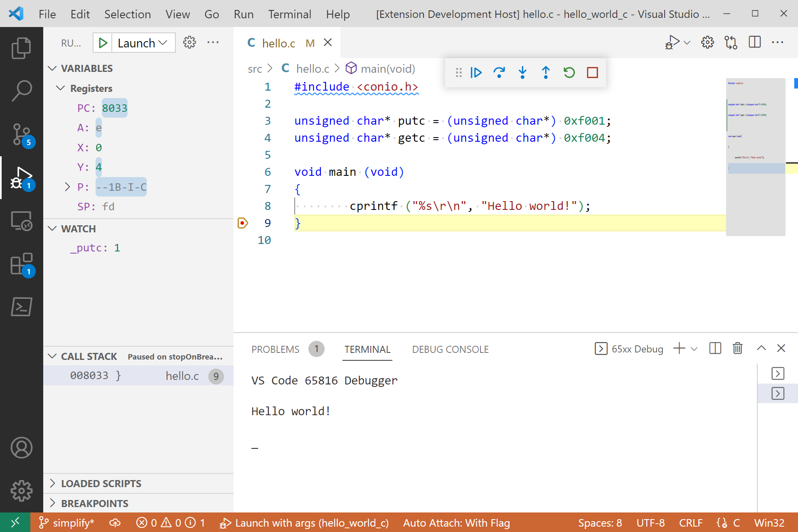Expand the P register flags
The height and width of the screenshot is (532, 798).
67,187
